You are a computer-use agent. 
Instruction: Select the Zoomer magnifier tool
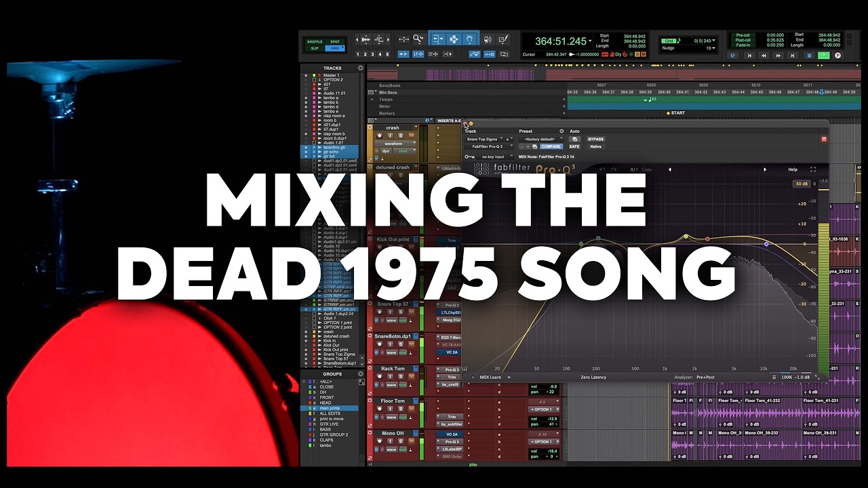(x=418, y=39)
